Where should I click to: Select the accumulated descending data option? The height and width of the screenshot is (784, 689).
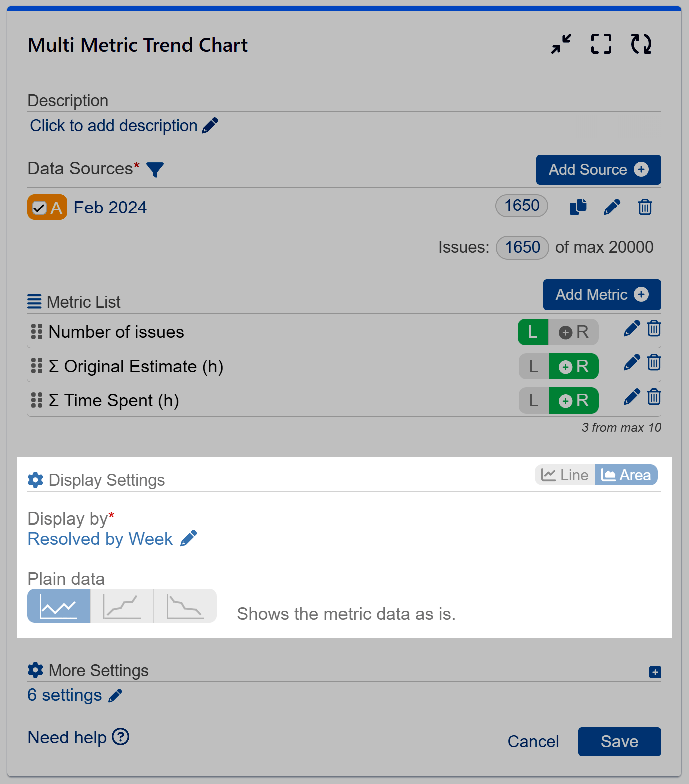click(184, 606)
